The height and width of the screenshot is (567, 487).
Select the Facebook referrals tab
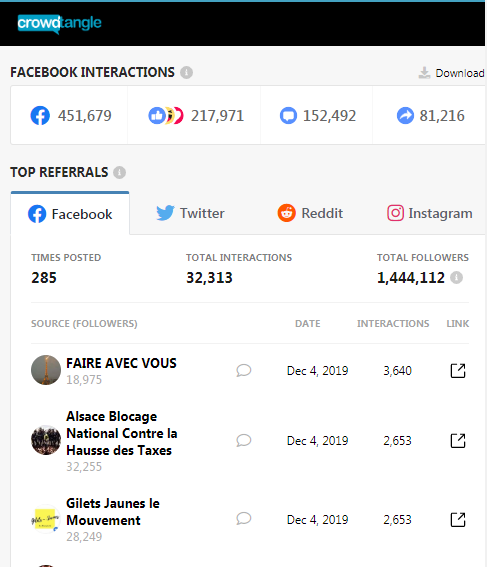(70, 214)
